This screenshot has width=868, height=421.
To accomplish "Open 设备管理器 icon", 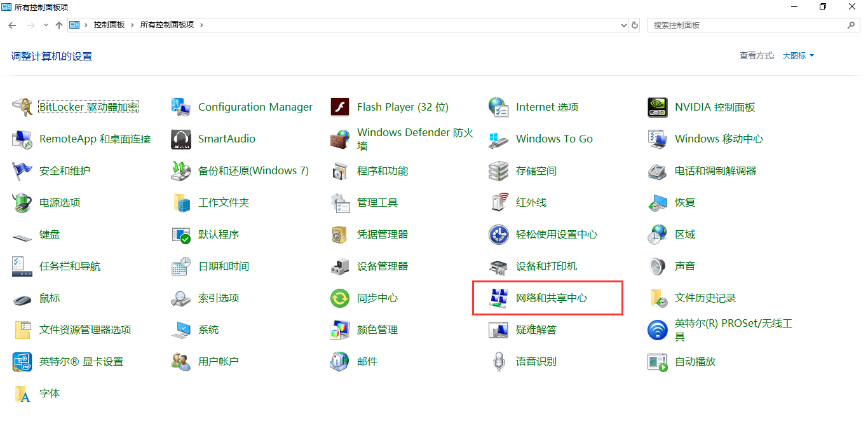I will pos(340,266).
